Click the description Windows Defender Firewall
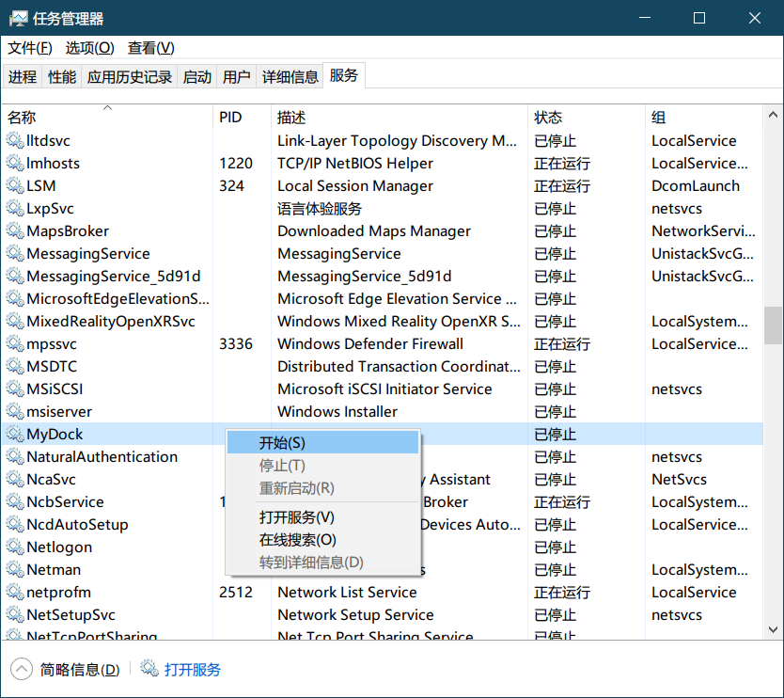The width and height of the screenshot is (784, 698). click(370, 343)
